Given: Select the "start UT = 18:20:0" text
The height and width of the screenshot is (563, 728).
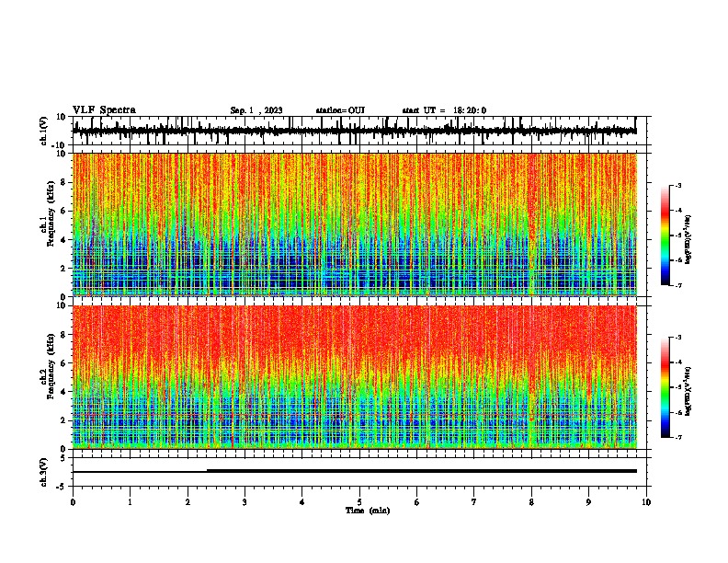Looking at the screenshot, I should 444,110.
